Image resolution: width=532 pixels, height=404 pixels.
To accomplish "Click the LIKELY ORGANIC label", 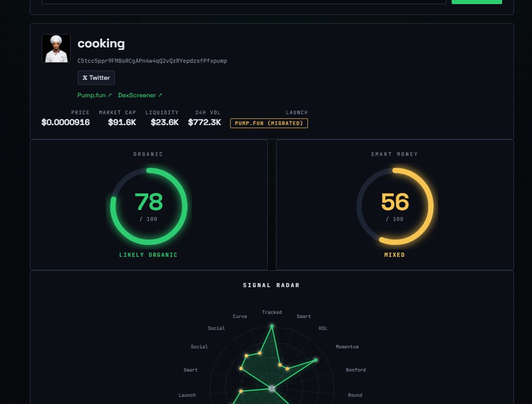I will pos(148,255).
